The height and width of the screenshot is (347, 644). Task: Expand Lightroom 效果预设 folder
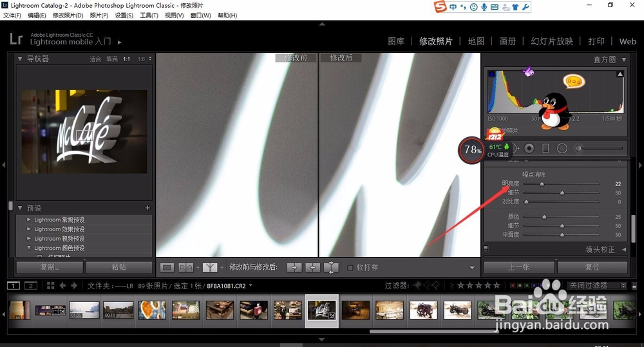tap(29, 229)
